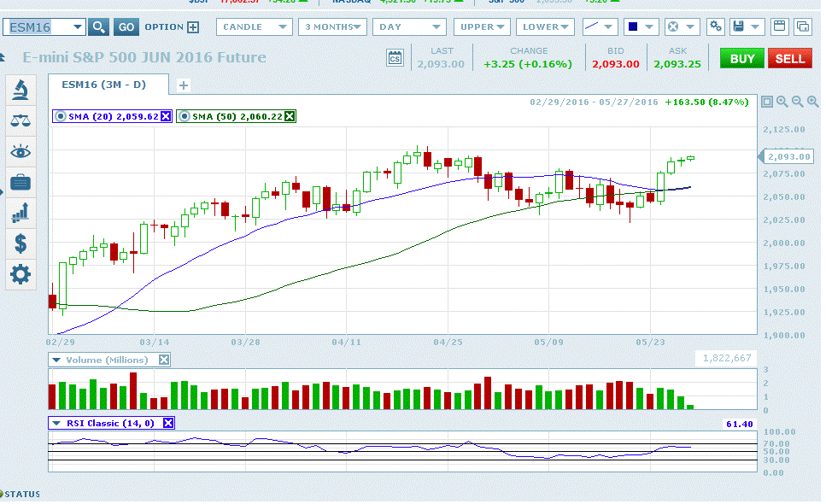This screenshot has height=504, width=826.
Task: Open the briefcase portfolio icon
Action: coord(21,182)
